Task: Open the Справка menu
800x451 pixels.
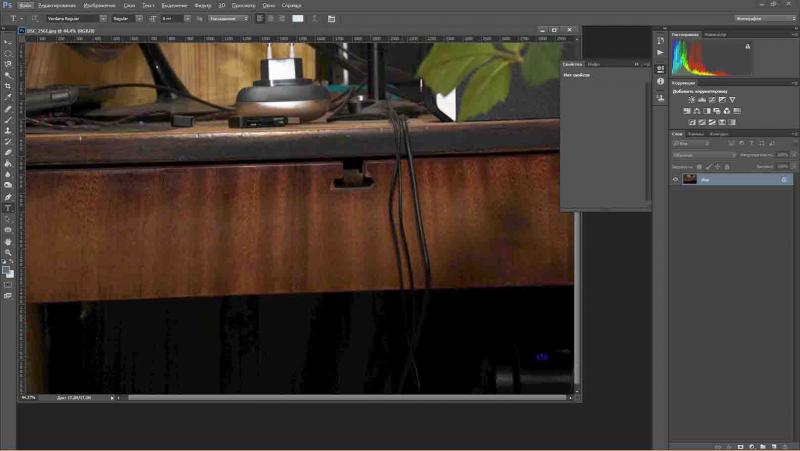Action: coord(291,6)
